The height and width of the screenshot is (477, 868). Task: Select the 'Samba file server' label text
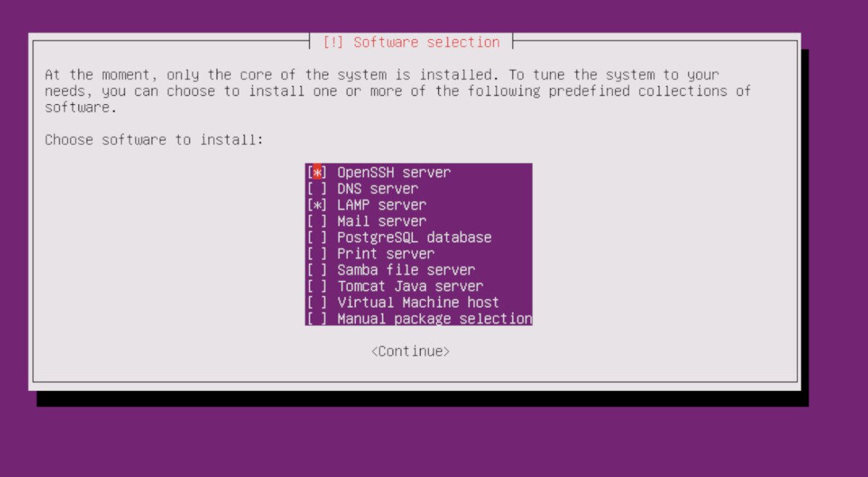(x=406, y=270)
